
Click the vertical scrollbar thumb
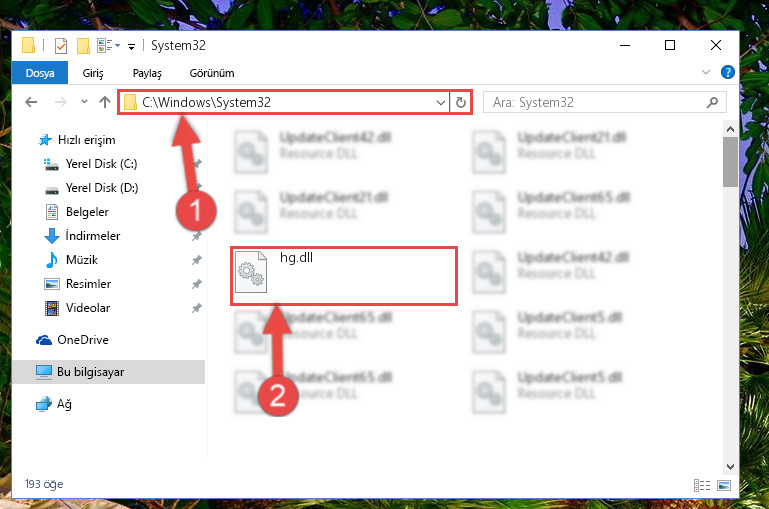(x=730, y=162)
